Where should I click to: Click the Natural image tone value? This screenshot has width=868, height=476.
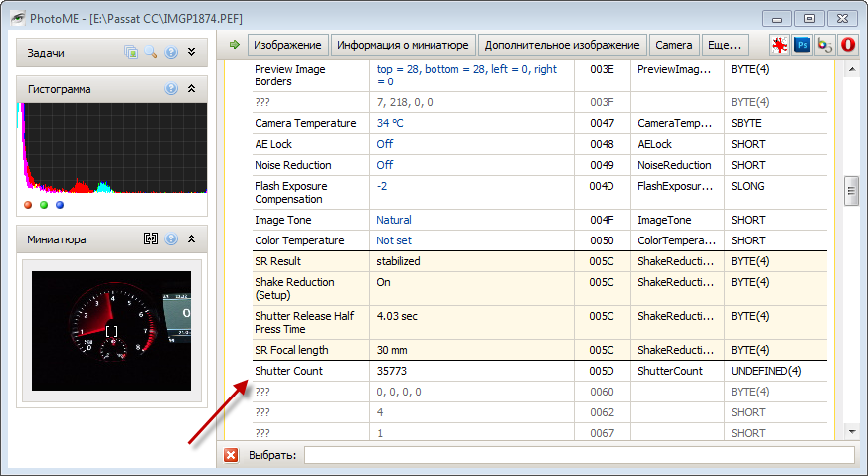(x=394, y=220)
